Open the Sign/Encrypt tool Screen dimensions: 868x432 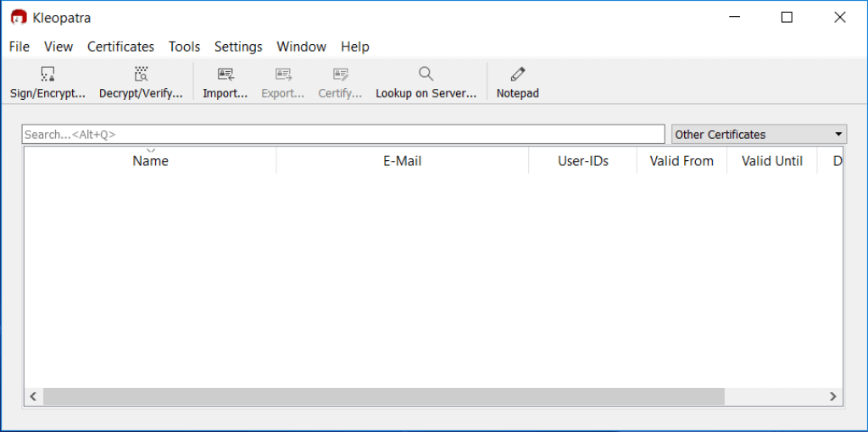(47, 82)
